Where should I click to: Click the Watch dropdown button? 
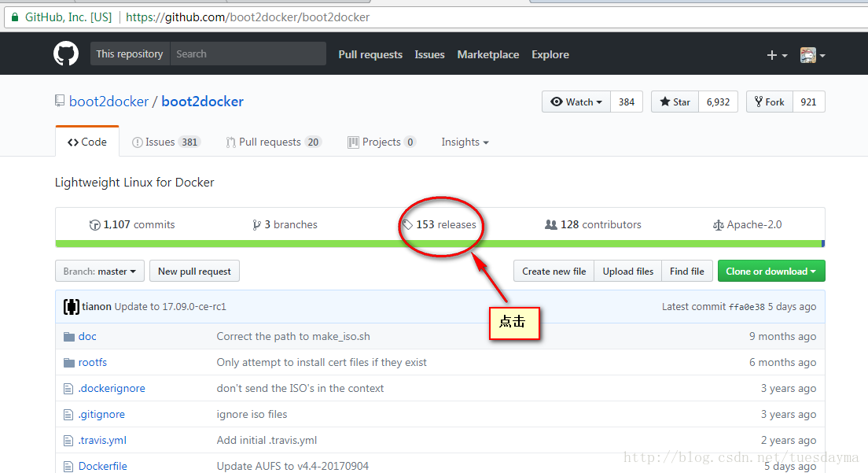point(576,102)
